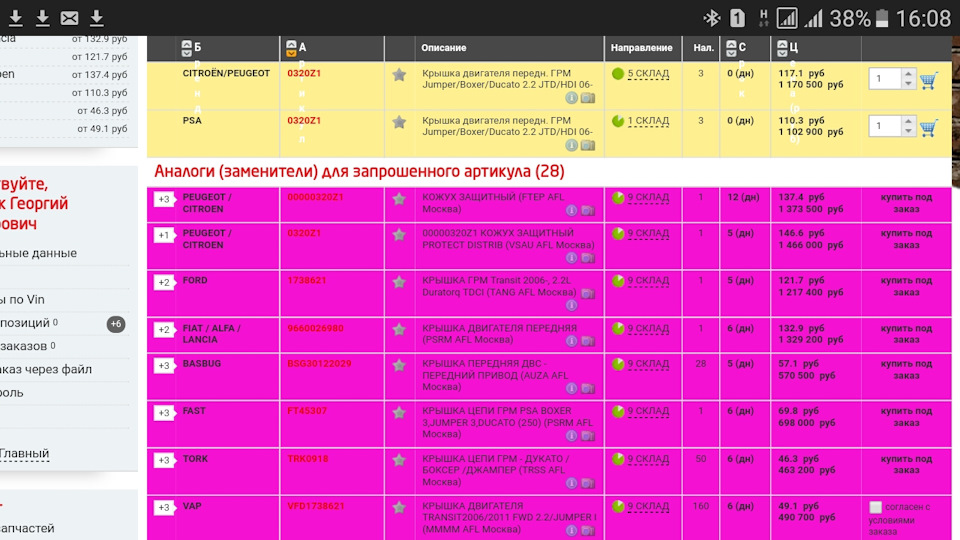Edit quantity field for CITROËN/PEUGEOT 0320Z1

pos(885,78)
